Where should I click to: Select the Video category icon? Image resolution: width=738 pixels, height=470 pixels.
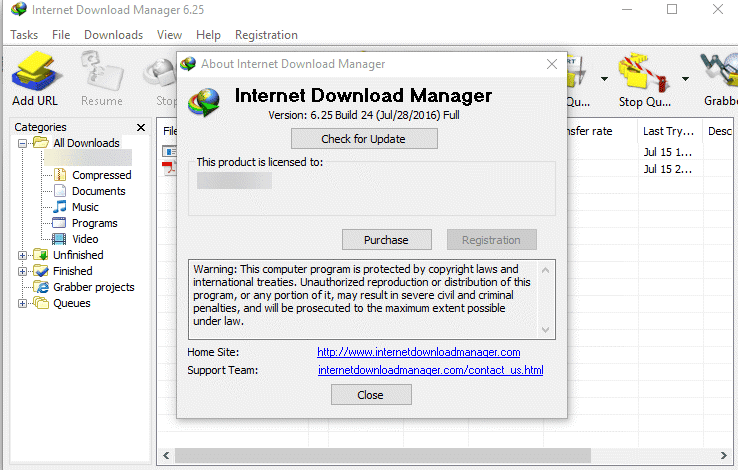(x=59, y=239)
